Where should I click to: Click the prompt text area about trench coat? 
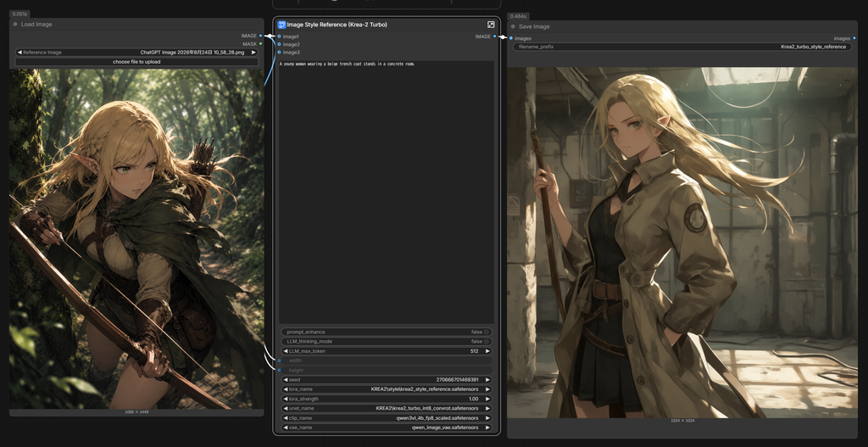coord(387,192)
